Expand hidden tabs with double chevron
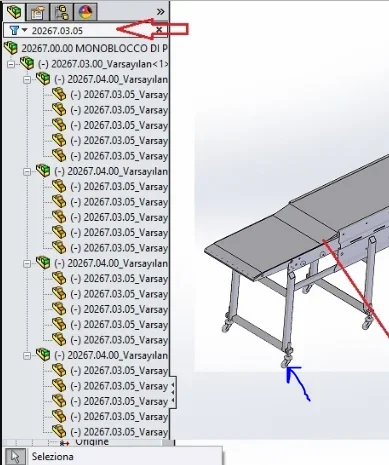 click(161, 12)
